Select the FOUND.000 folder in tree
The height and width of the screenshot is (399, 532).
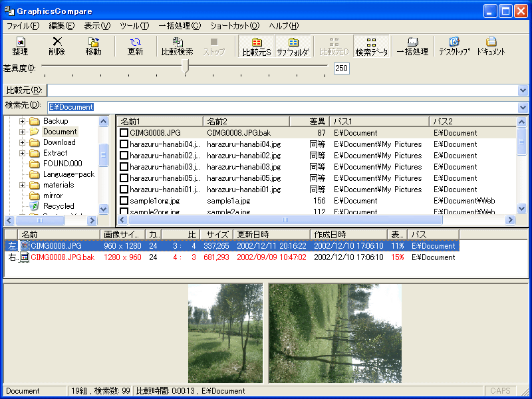(x=63, y=164)
